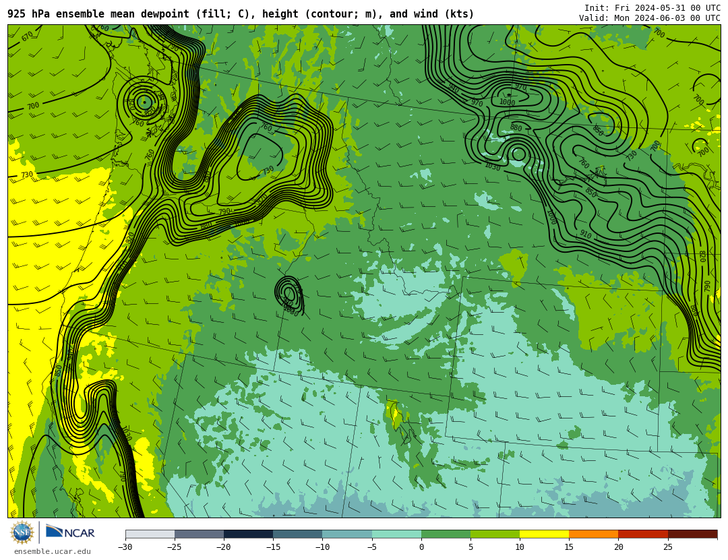The height and width of the screenshot is (560, 728).
Task: Pick the dark navy -20 to -15 colorbar swatch
Action: 248,534
